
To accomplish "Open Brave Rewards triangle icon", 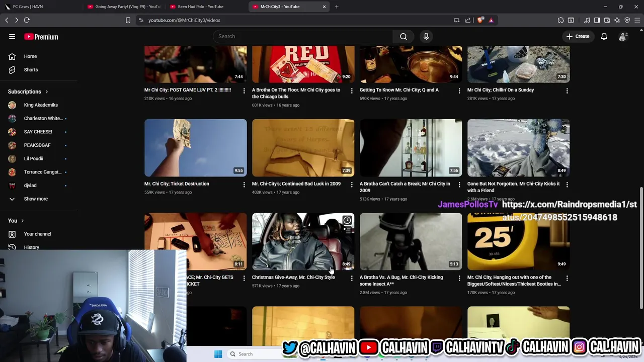I will pos(491,20).
